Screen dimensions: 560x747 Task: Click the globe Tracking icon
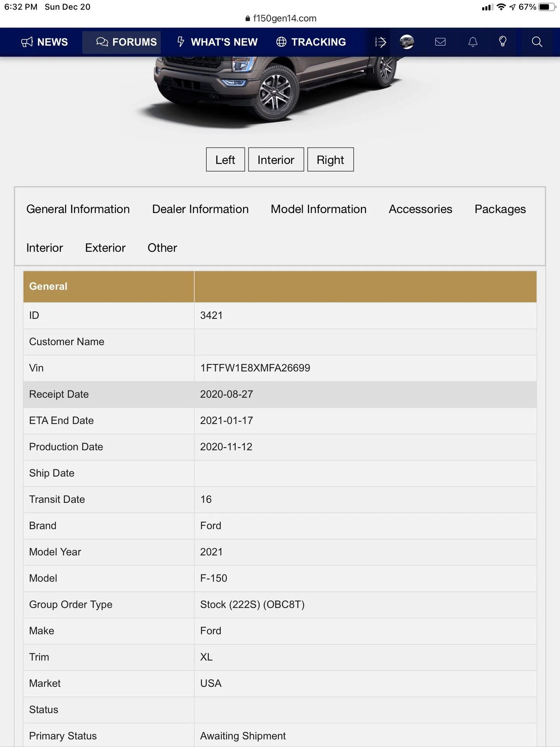point(281,42)
